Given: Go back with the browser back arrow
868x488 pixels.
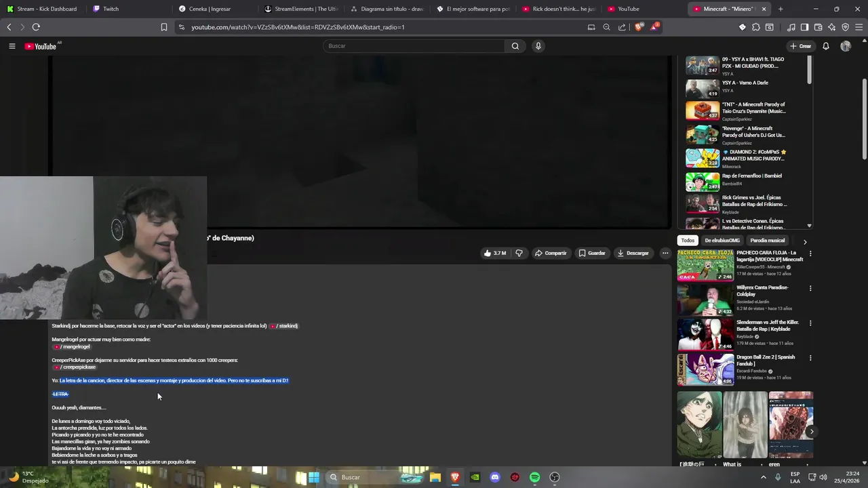Looking at the screenshot, I should point(9,27).
